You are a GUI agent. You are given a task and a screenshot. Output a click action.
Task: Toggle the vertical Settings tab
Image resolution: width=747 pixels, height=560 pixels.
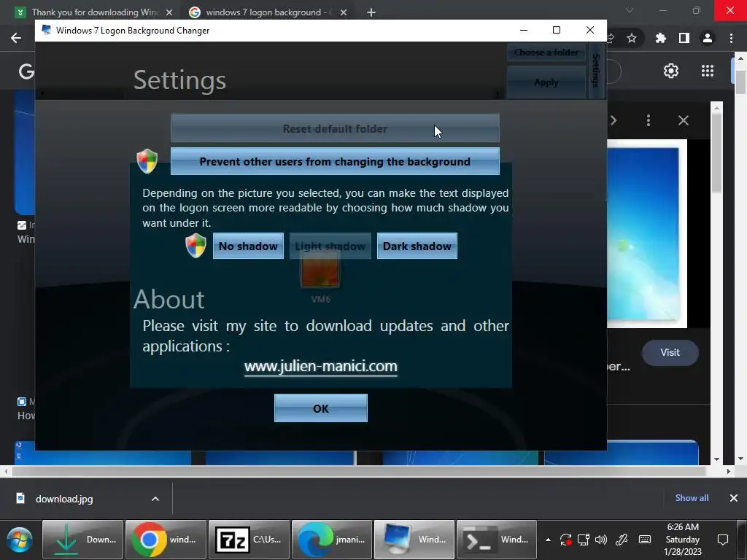595,71
